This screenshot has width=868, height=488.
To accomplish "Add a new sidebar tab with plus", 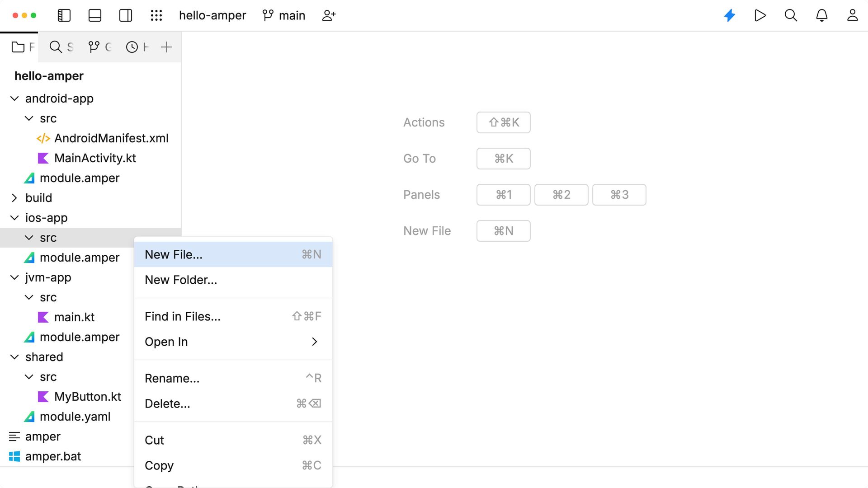I will 166,47.
